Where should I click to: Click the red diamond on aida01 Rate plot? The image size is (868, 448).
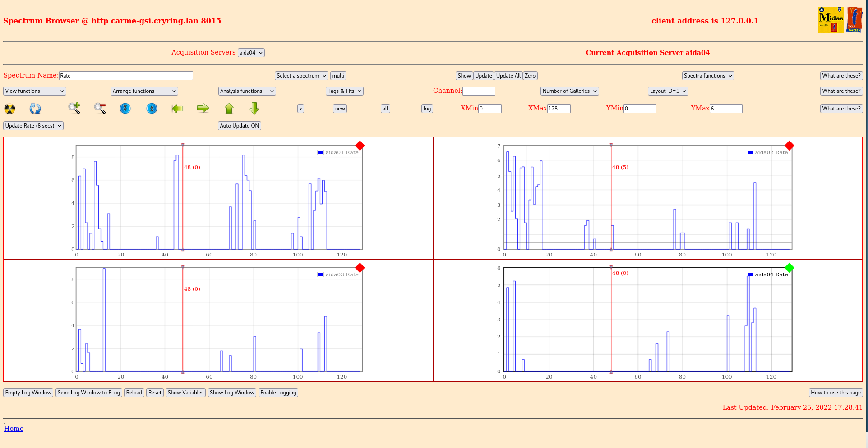tap(360, 146)
